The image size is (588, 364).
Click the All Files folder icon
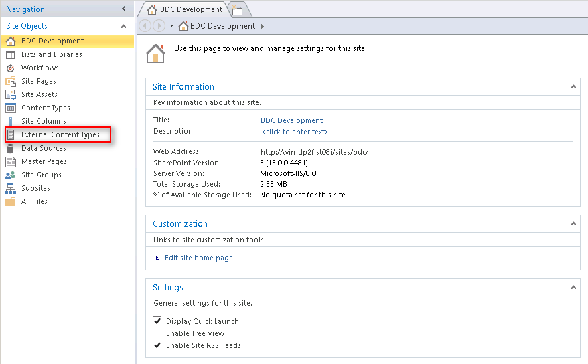tap(11, 202)
